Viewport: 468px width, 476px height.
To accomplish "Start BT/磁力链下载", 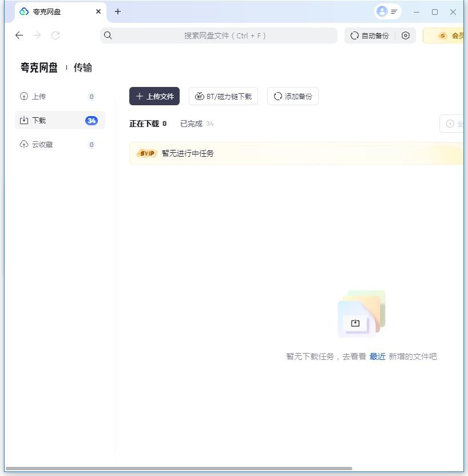I will tap(223, 96).
